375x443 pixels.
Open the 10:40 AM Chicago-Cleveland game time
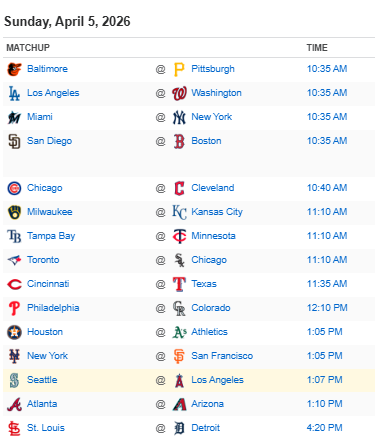click(x=327, y=188)
